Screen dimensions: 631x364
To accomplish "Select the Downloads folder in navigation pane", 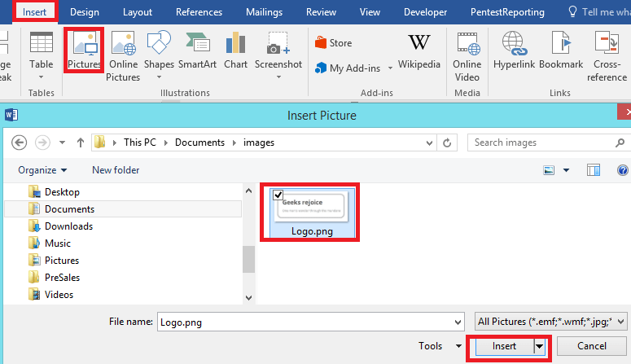I will (68, 226).
